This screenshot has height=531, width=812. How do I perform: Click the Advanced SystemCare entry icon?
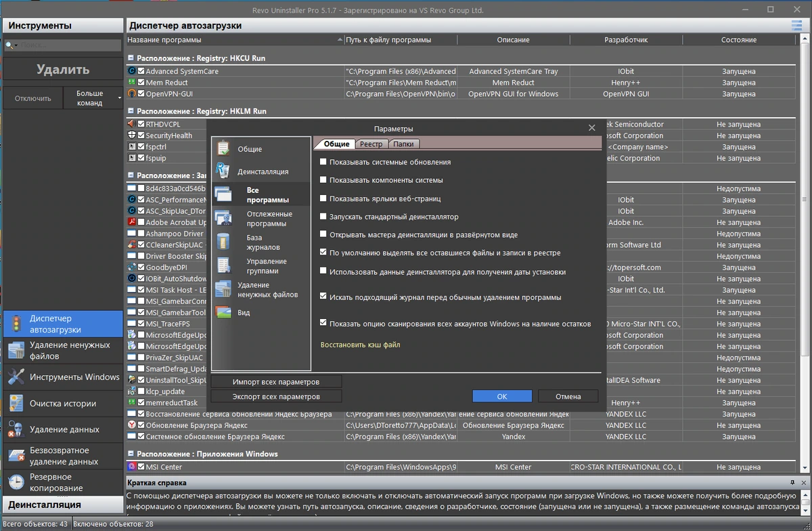pyautogui.click(x=132, y=71)
